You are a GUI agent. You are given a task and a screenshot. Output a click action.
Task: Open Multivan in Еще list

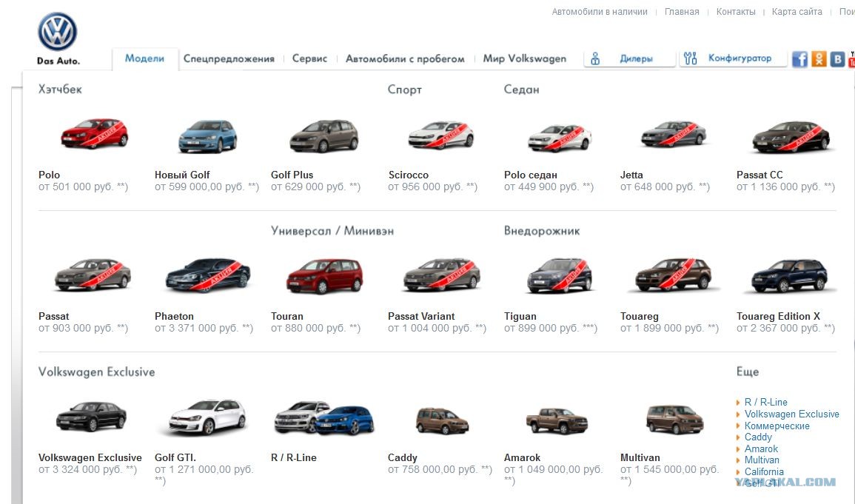pos(762,460)
